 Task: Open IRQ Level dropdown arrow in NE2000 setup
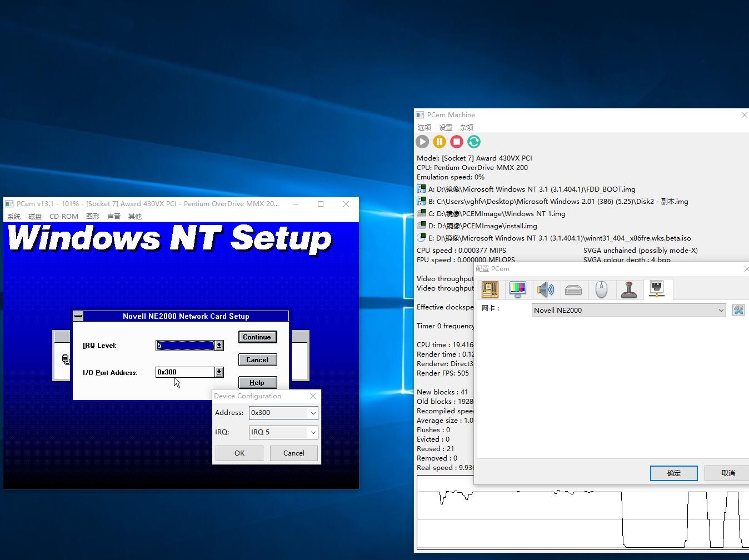(219, 346)
